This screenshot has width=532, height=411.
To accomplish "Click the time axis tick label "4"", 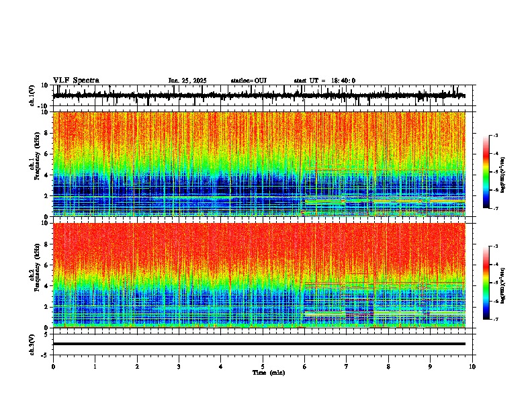I will point(221,367).
